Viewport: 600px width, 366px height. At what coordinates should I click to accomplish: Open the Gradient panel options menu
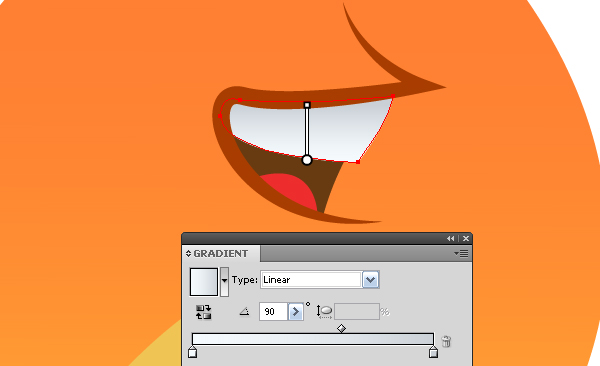tap(461, 253)
